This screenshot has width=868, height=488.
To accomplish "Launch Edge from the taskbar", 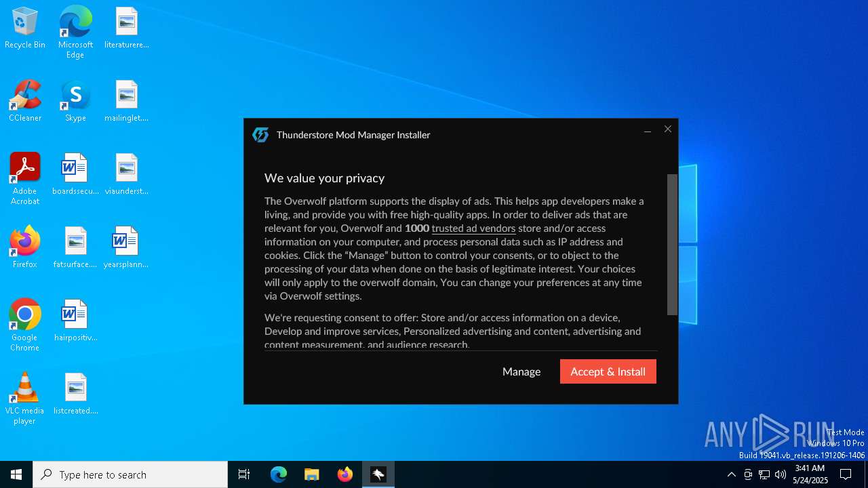I will (279, 474).
